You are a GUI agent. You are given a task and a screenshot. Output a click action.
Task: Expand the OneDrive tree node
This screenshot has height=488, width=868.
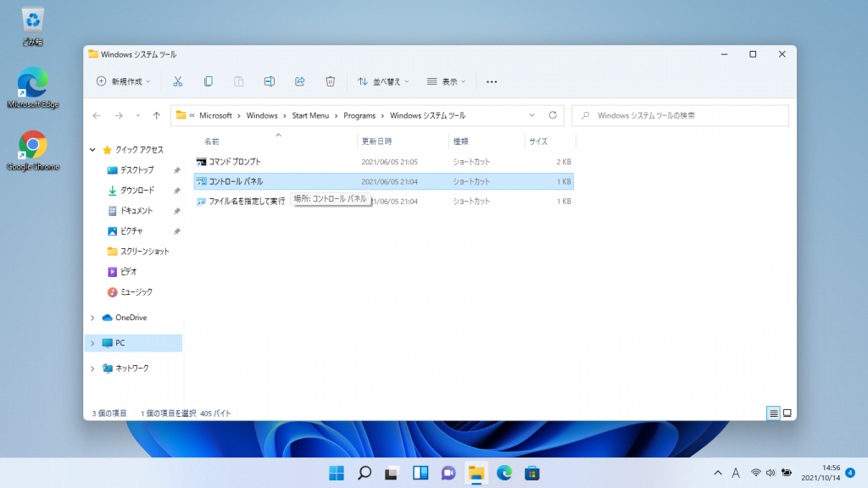(x=92, y=318)
